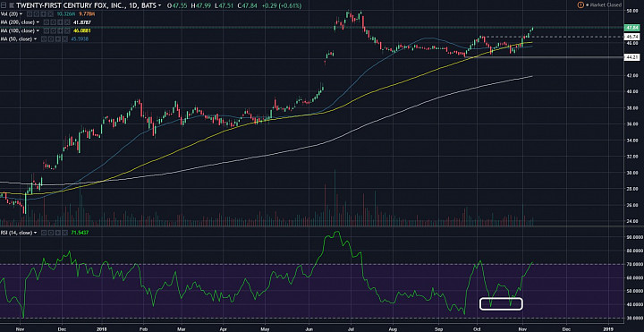The image size is (644, 332).
Task: Open settings for the Vol (20) indicator
Action: (x=37, y=14)
